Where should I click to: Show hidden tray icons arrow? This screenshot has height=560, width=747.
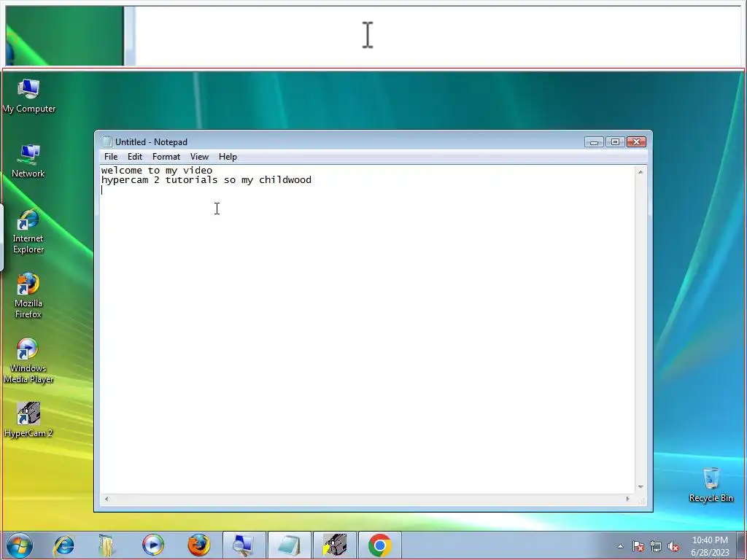(x=620, y=546)
